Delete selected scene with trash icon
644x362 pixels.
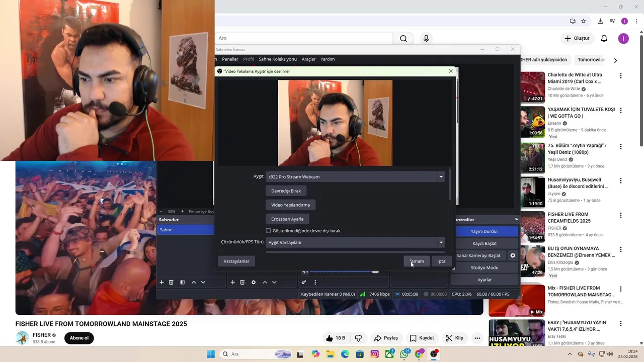click(x=171, y=282)
